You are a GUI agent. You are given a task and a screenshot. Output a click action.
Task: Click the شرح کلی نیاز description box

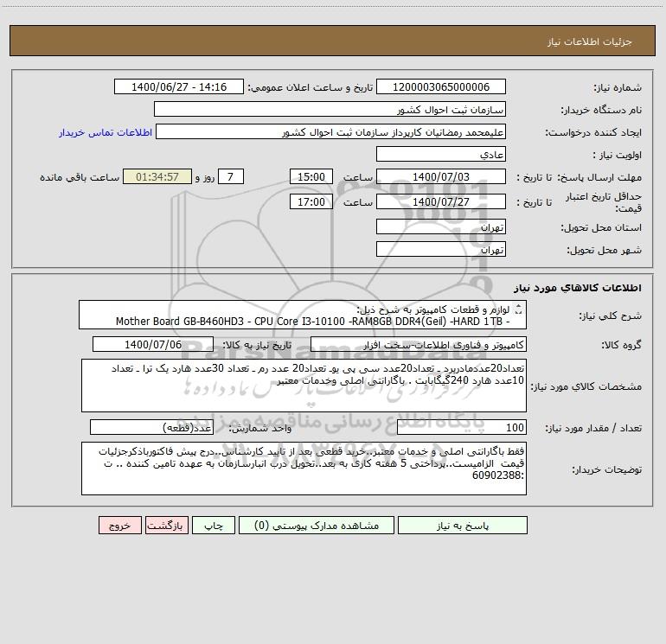303,315
